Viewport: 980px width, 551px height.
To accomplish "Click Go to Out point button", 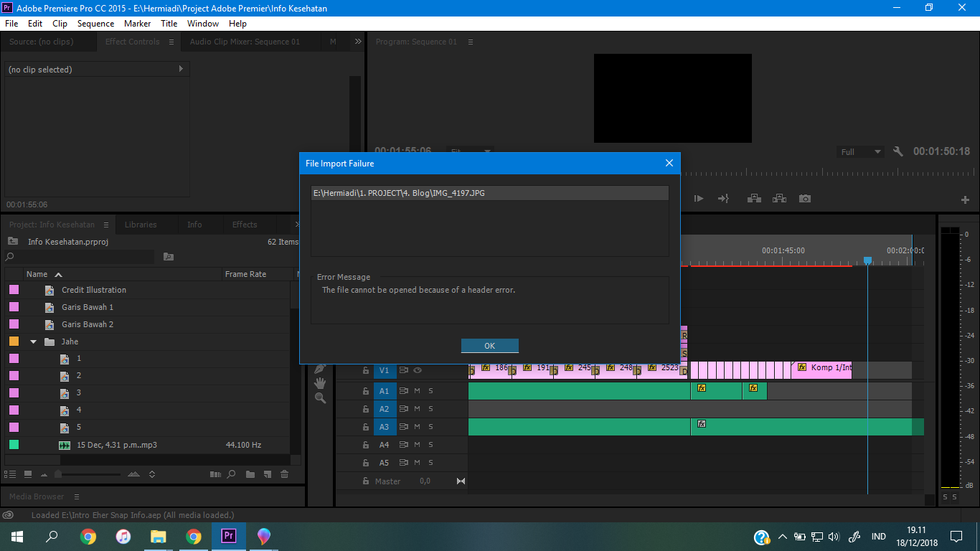I will pyautogui.click(x=724, y=199).
